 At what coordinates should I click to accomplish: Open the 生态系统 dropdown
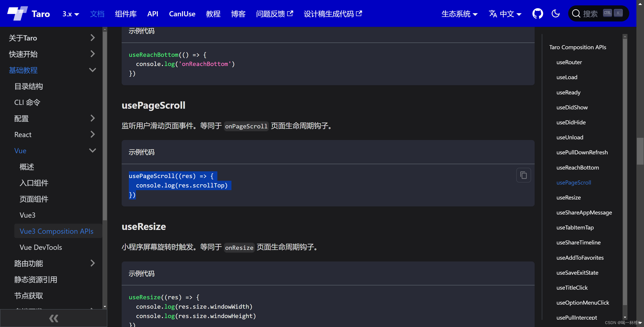point(460,14)
